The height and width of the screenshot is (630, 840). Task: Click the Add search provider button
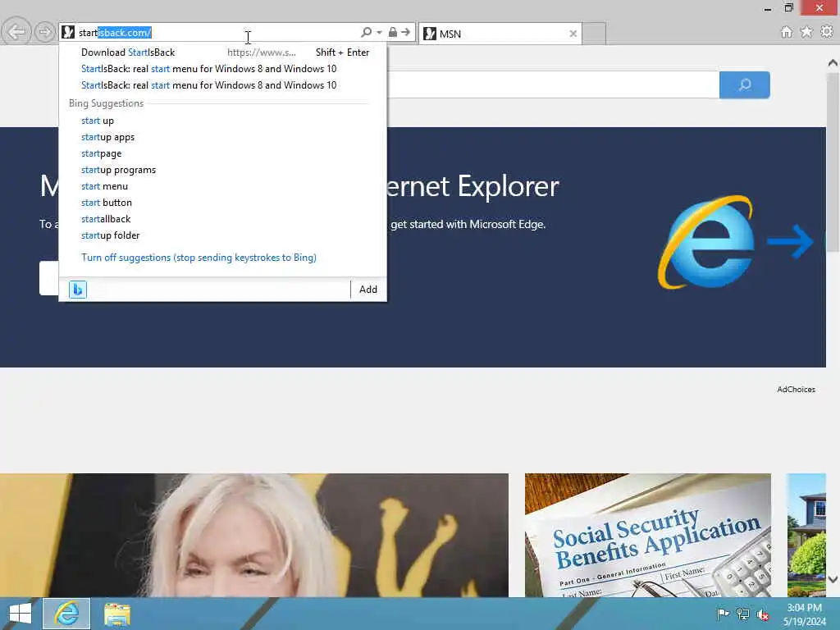(x=368, y=290)
